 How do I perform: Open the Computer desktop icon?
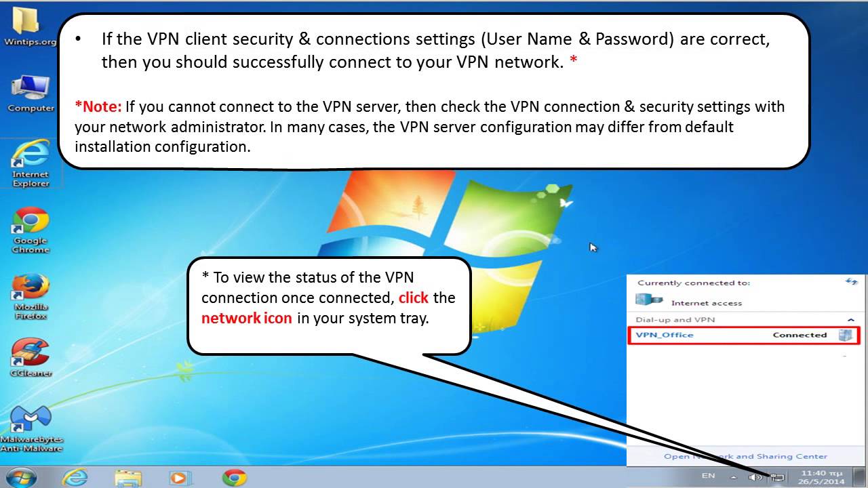pos(31,94)
